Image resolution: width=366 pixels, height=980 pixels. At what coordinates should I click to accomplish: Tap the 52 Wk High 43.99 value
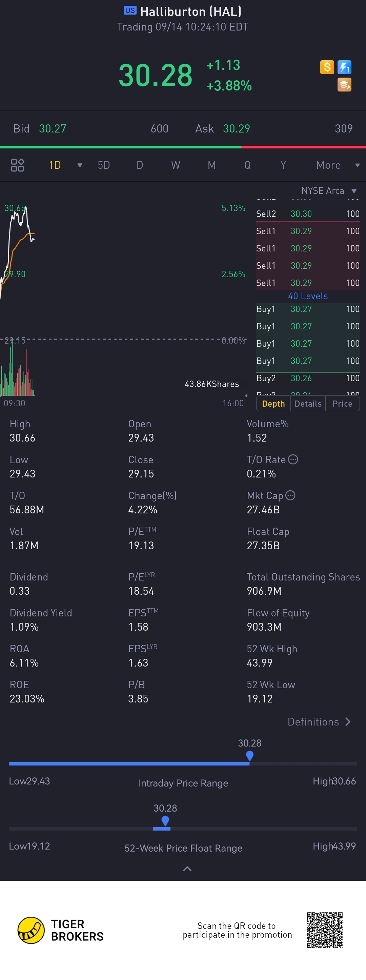pyautogui.click(x=260, y=663)
